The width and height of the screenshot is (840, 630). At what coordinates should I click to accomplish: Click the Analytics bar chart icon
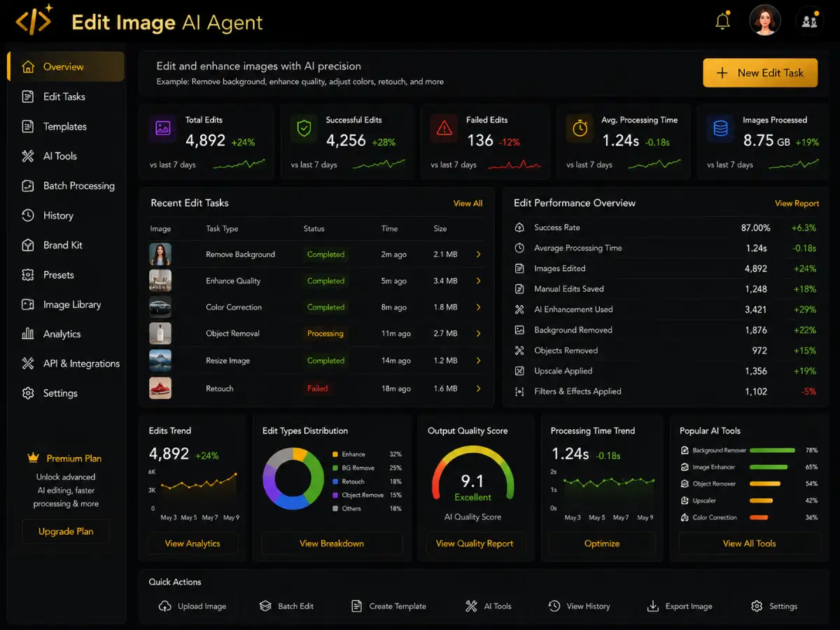click(x=28, y=334)
